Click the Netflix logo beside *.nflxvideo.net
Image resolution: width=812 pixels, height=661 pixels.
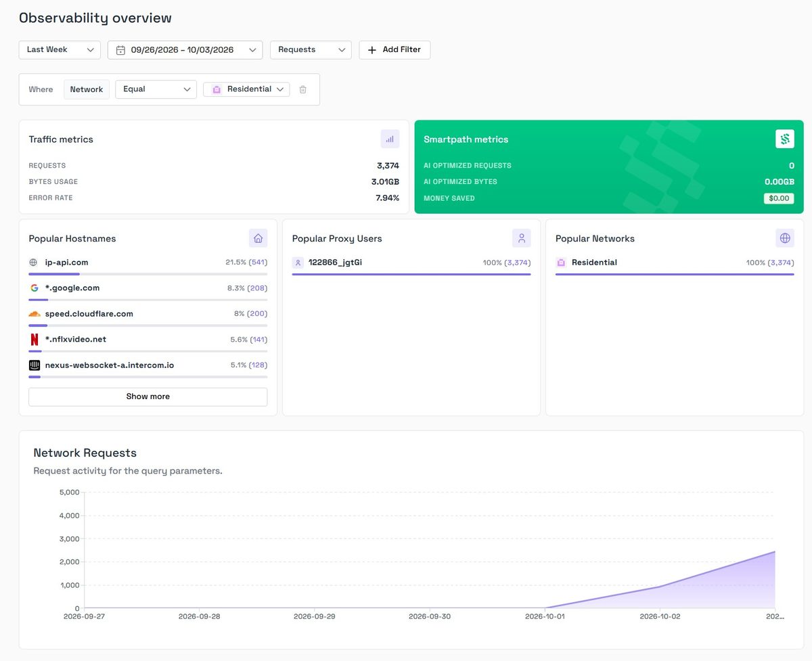coord(35,340)
